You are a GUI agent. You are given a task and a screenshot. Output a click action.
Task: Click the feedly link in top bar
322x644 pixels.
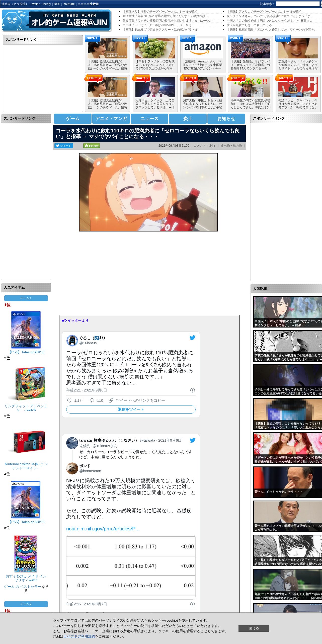[47, 4]
